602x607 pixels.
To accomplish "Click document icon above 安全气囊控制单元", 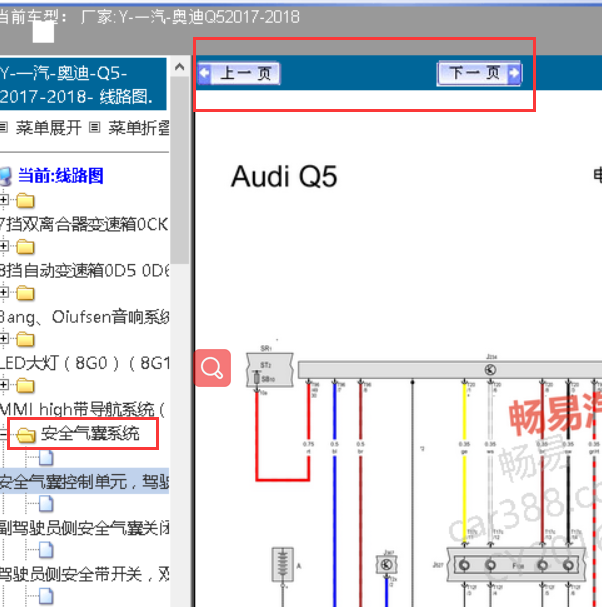I will 46,458.
